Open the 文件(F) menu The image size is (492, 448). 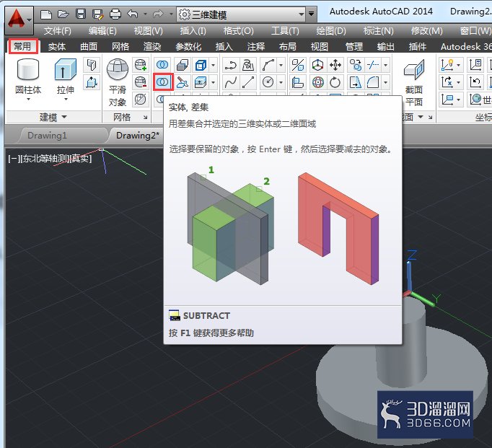pyautogui.click(x=58, y=31)
